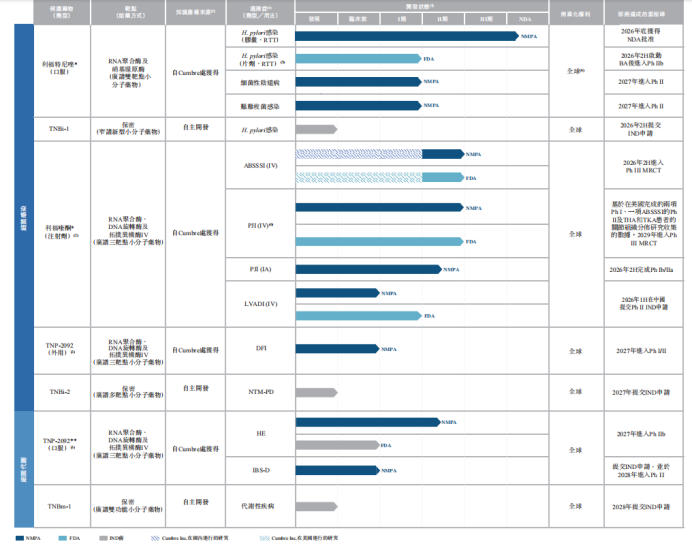Click the 2027年提交IND申請 milestone cell
This screenshot has width=692, height=546.
[x=640, y=390]
